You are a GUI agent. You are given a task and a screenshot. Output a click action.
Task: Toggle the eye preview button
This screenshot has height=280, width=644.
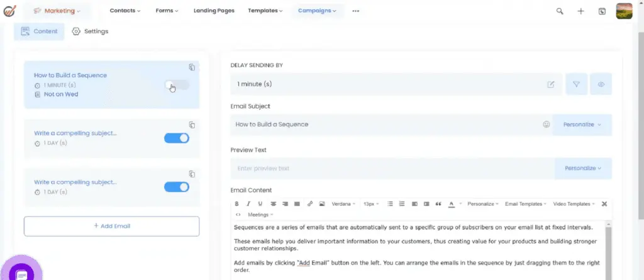click(x=601, y=84)
